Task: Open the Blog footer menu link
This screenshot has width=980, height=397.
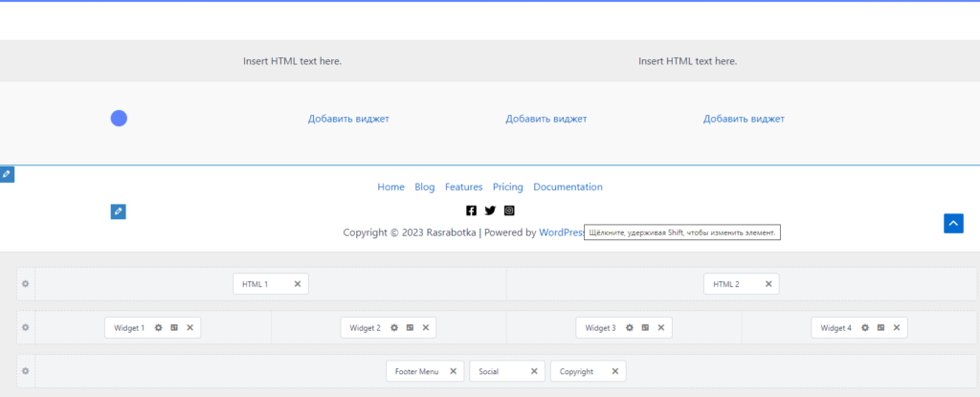Action: point(424,187)
